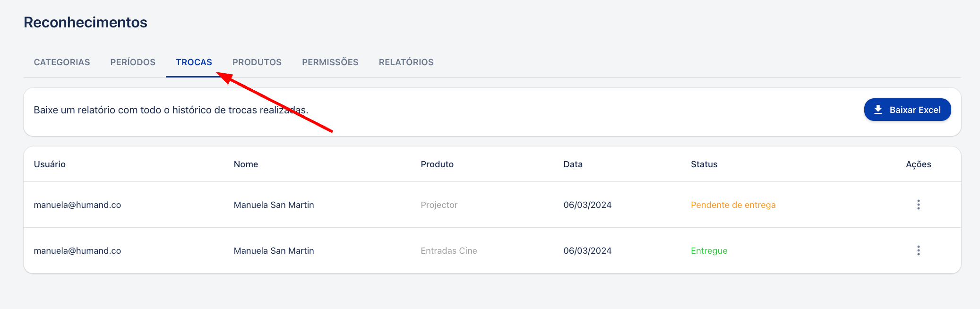
Task: Select the Projector product link
Action: (x=439, y=205)
